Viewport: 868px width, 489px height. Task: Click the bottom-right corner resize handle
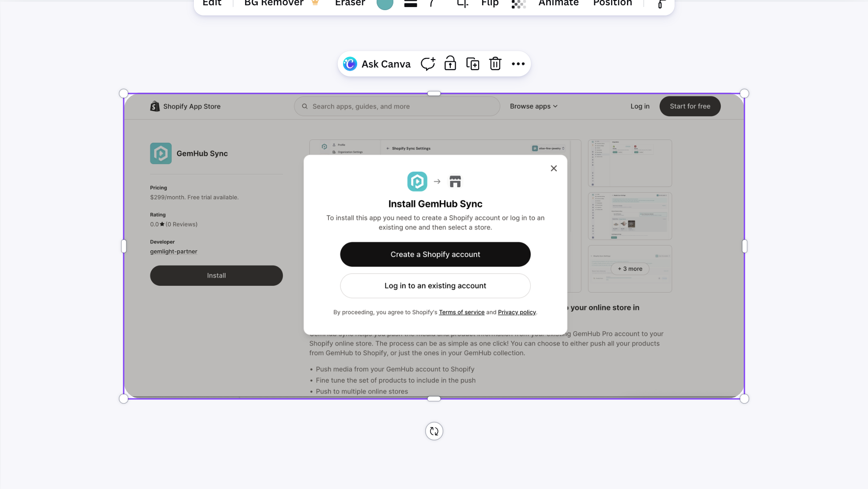click(744, 399)
